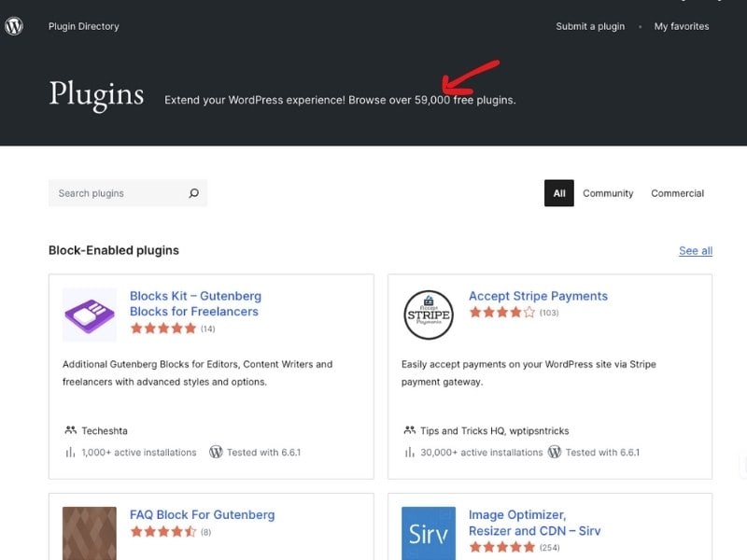747x560 pixels.
Task: Click installations bar icon for Accept Stripe Payments
Action: [x=410, y=452]
